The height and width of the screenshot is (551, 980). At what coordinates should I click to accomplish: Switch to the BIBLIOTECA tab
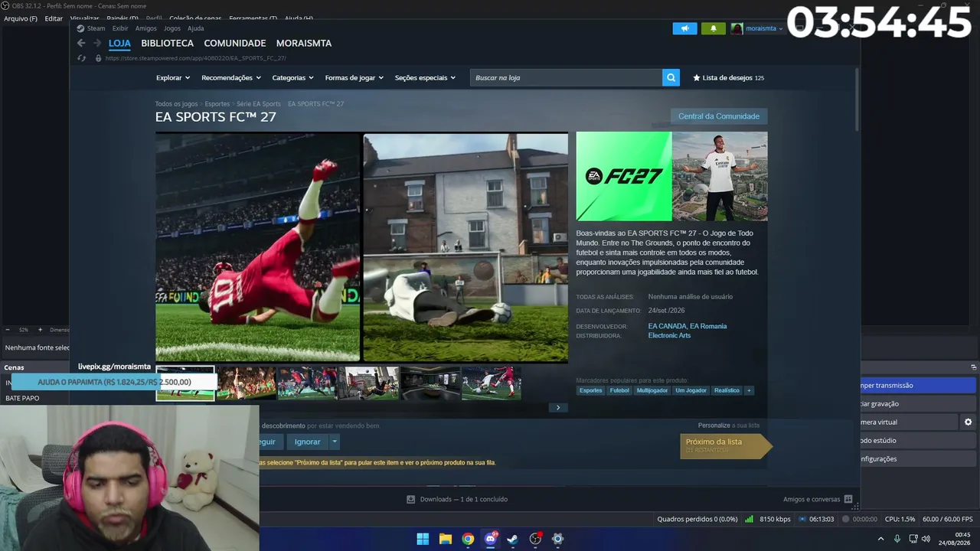point(167,44)
